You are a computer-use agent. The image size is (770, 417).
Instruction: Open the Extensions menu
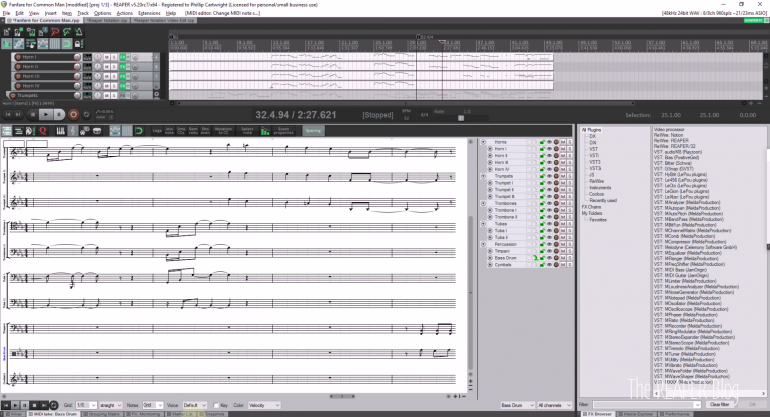pyautogui.click(x=149, y=13)
